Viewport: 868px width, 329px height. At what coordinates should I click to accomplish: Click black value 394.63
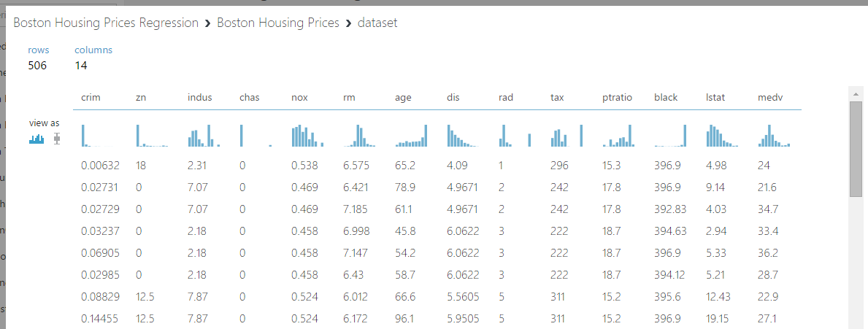[x=670, y=231]
